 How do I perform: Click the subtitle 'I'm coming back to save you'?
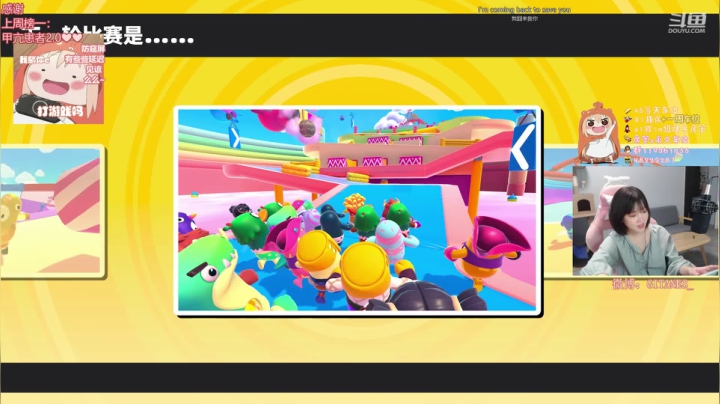pos(524,9)
